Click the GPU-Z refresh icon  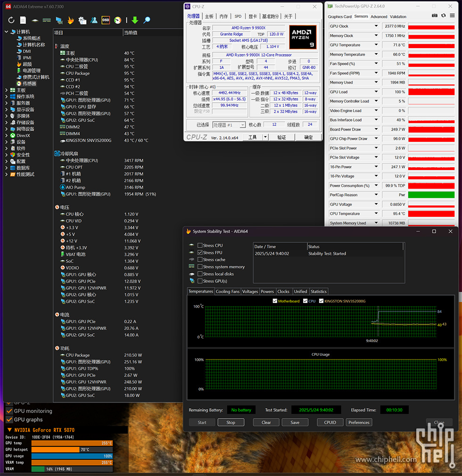[x=444, y=16]
